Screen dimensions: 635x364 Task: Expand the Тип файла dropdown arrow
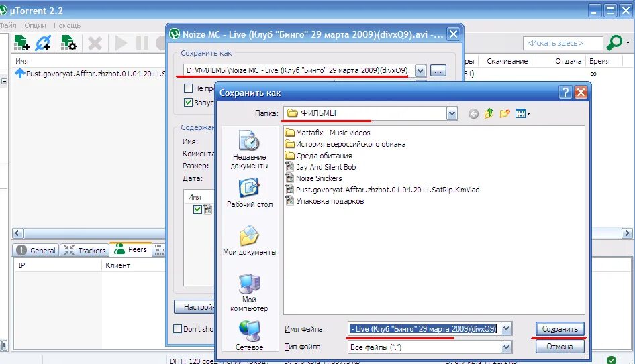(506, 347)
